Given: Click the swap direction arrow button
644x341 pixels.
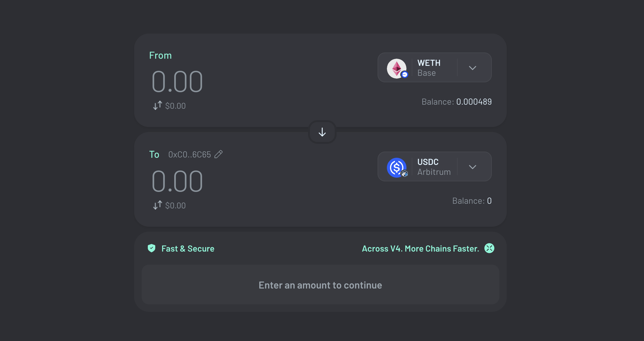Looking at the screenshot, I should [x=322, y=132].
